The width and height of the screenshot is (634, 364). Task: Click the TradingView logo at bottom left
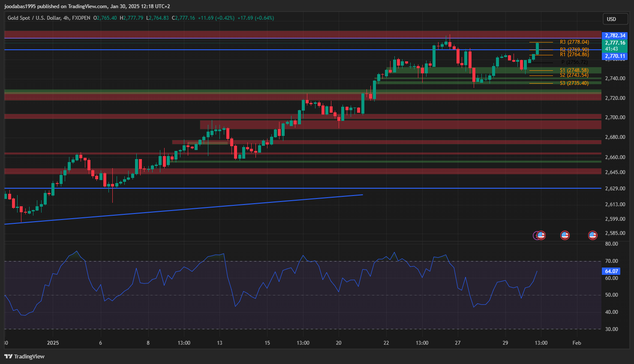click(24, 356)
